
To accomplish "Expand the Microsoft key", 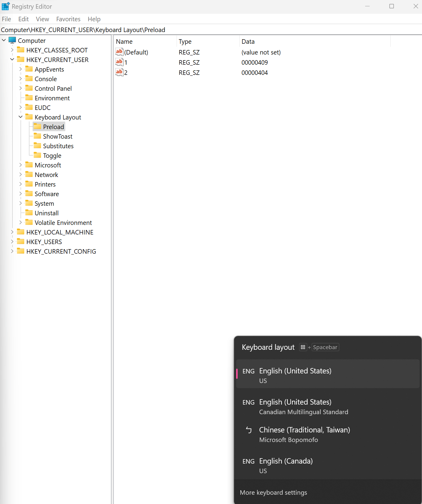I will pos(21,165).
